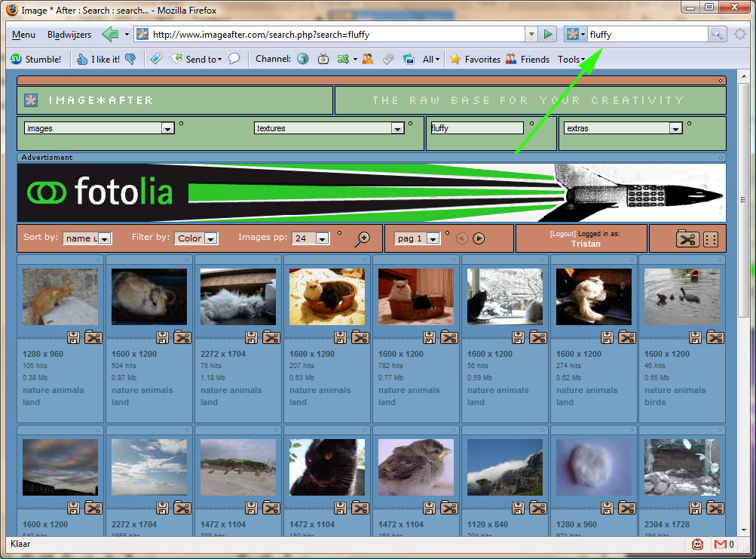The image size is (756, 559).
Task: Open the Tools menu in StumbleUpon toolbar
Action: (571, 59)
